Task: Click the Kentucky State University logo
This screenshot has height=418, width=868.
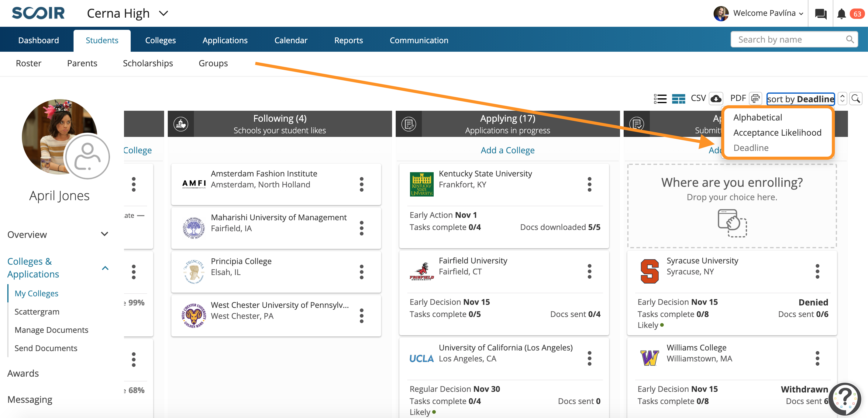Action: point(421,184)
